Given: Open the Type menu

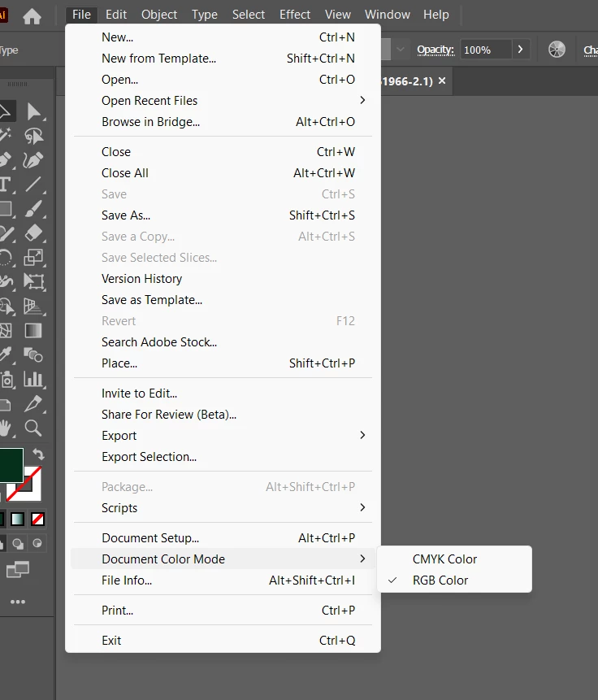Looking at the screenshot, I should pyautogui.click(x=205, y=15).
